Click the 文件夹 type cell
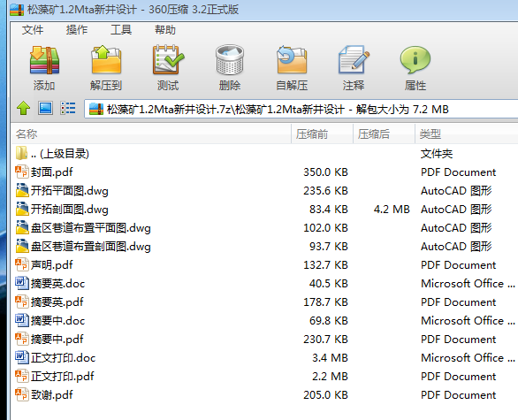 pyautogui.click(x=437, y=154)
